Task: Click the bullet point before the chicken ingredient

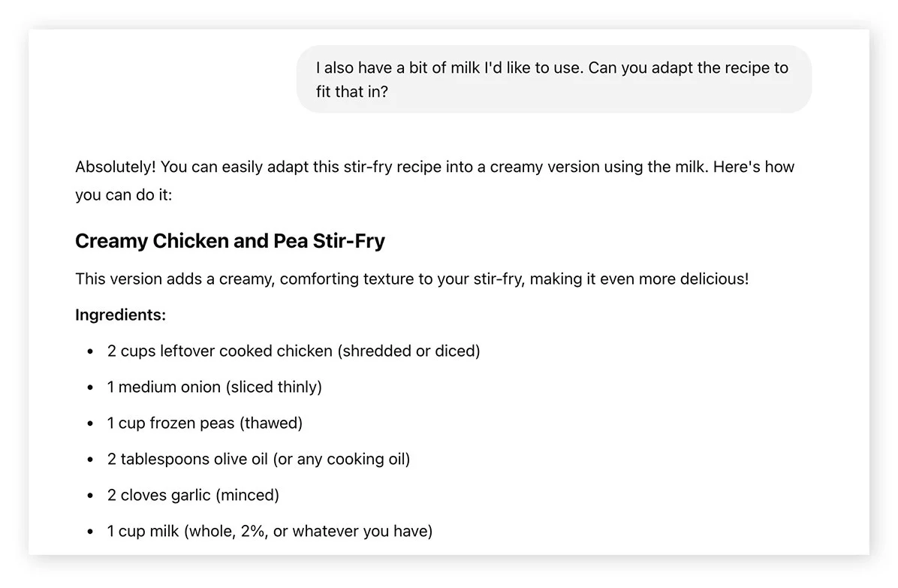Action: click(90, 351)
